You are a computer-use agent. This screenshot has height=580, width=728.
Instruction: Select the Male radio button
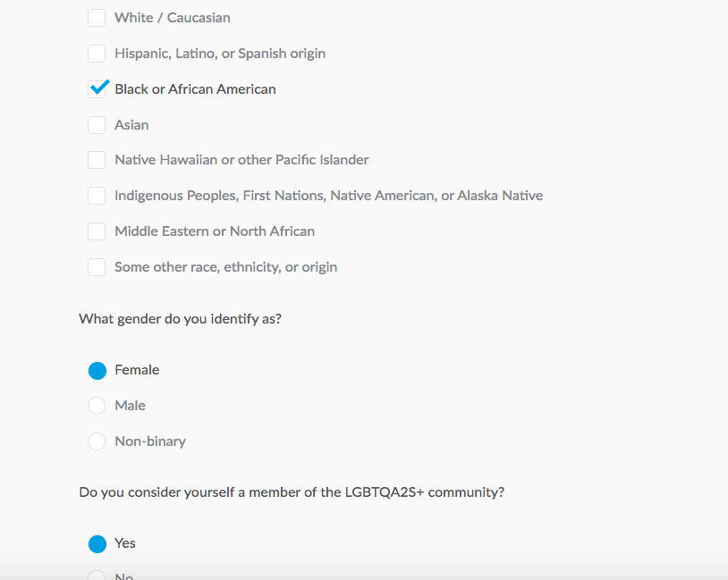tap(97, 406)
